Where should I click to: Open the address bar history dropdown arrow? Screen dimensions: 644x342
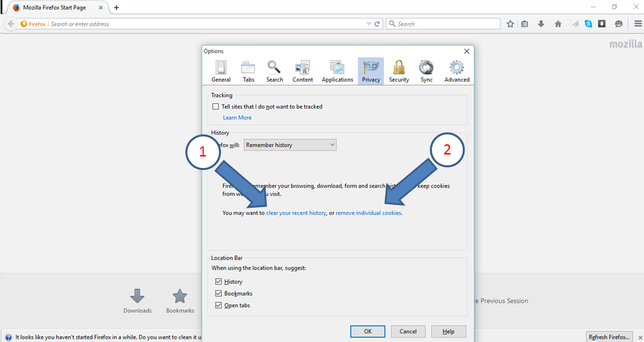point(368,24)
